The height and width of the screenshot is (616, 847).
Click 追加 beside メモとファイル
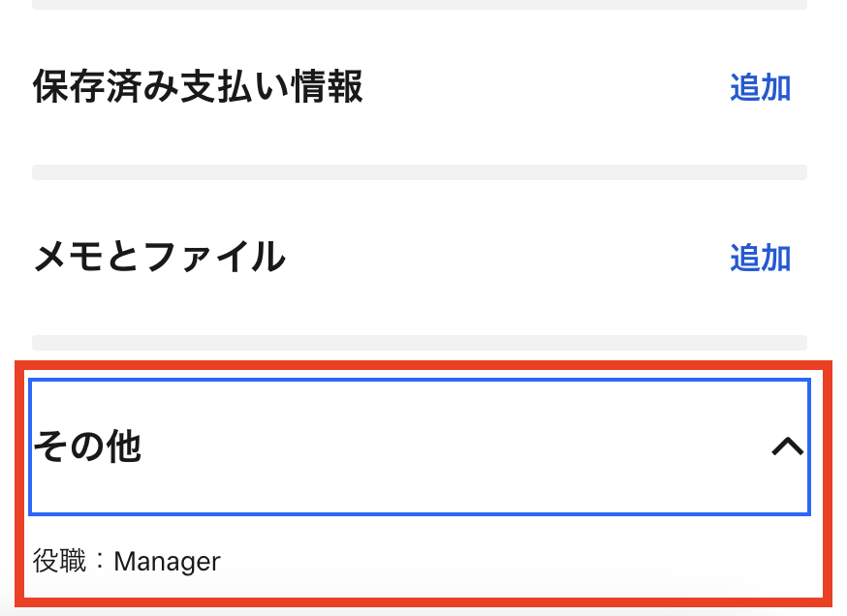[760, 258]
